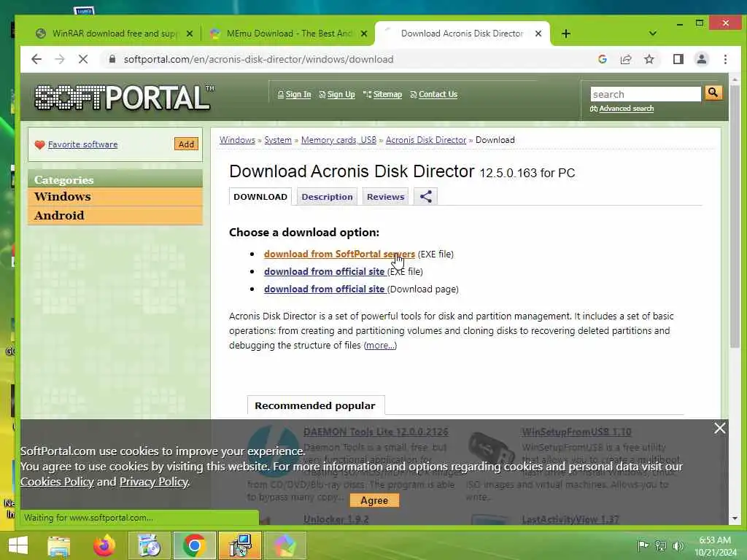
Task: Click the share icon tab
Action: (425, 197)
